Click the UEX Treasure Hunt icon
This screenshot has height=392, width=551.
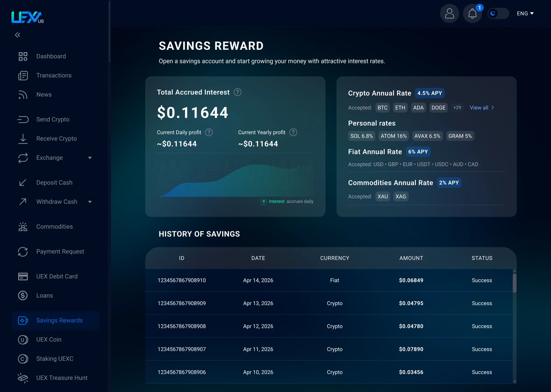(x=23, y=378)
